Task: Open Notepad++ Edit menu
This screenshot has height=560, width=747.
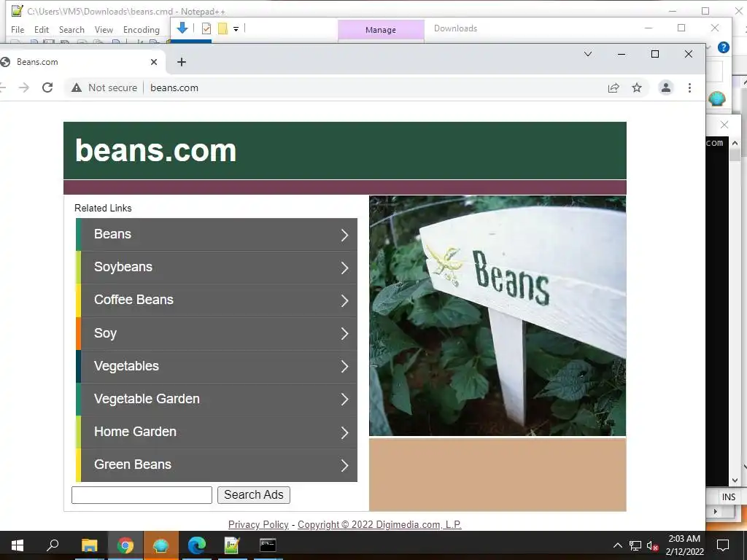Action: (x=42, y=29)
